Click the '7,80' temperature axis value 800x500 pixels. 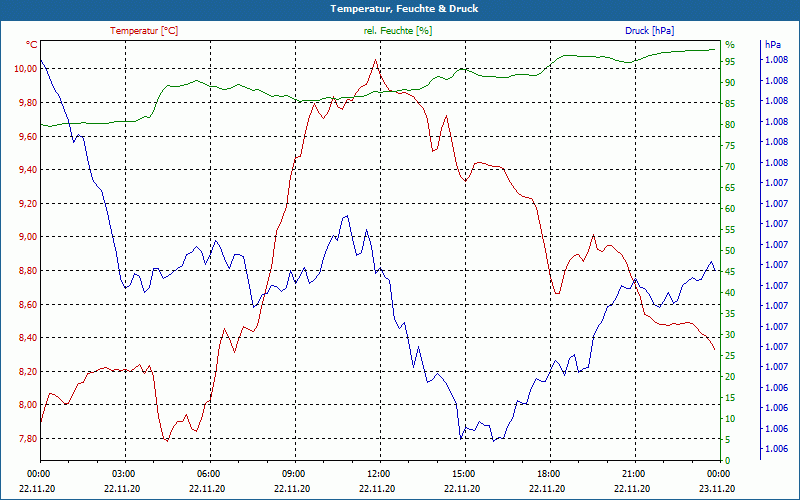(x=28, y=439)
